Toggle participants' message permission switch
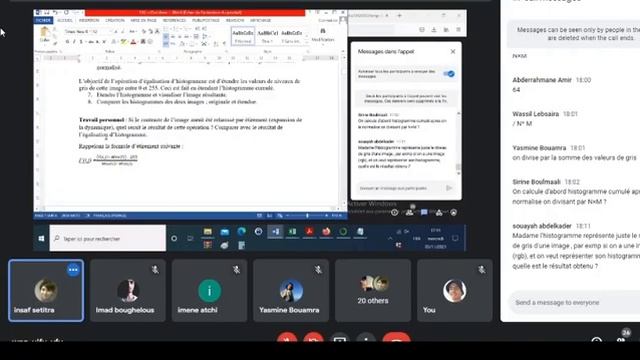The image size is (640, 360). pos(449,74)
